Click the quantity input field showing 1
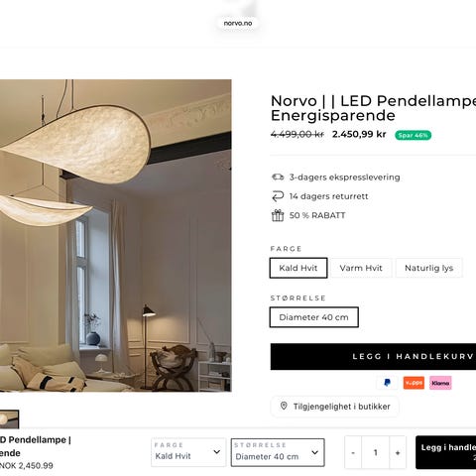This screenshot has width=476, height=476. 376,452
